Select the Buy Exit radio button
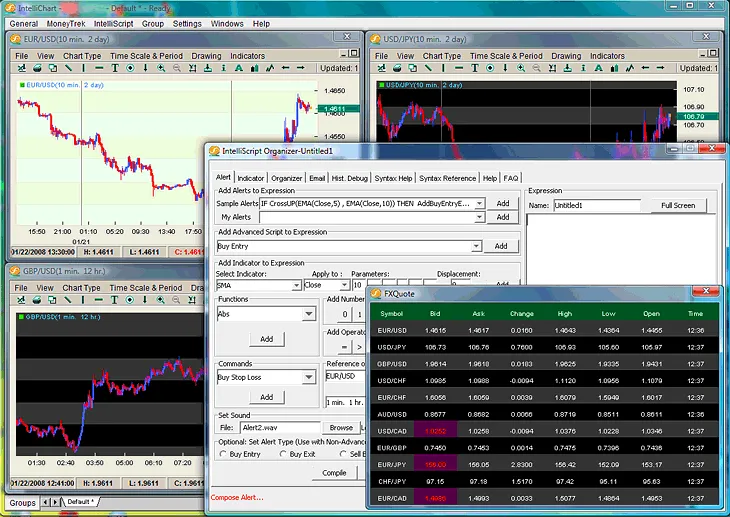The width and height of the screenshot is (730, 517). (x=281, y=454)
